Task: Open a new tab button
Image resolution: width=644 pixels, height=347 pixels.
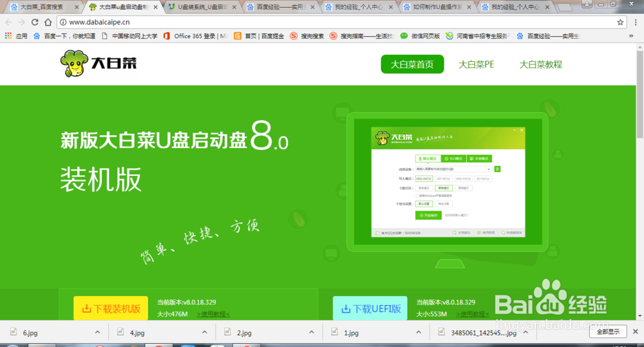Action: click(565, 7)
